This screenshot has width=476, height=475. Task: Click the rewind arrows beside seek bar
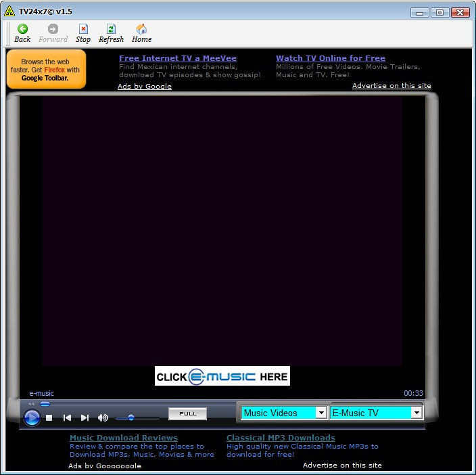[31, 404]
